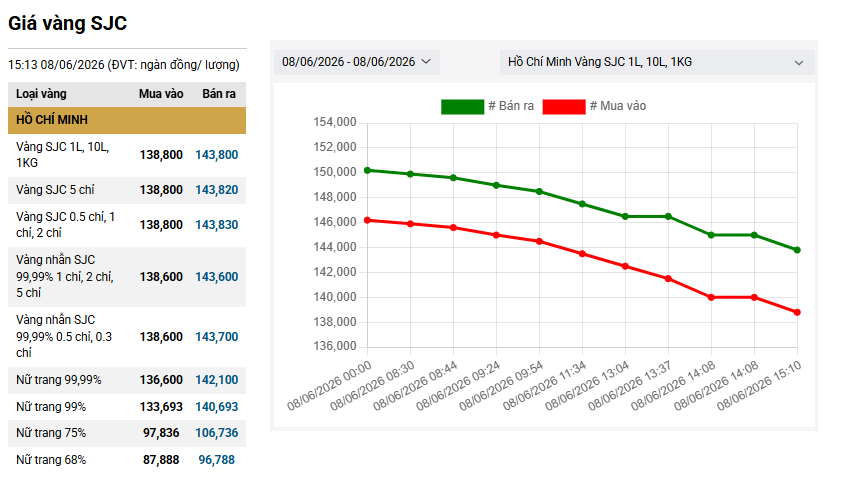Click the '# Bán ra' legend label

point(511,106)
